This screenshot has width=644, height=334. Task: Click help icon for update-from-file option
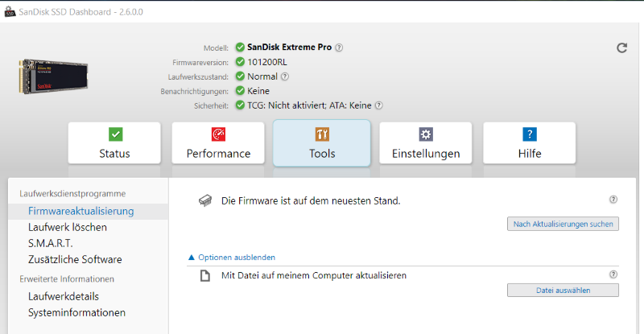tap(613, 274)
